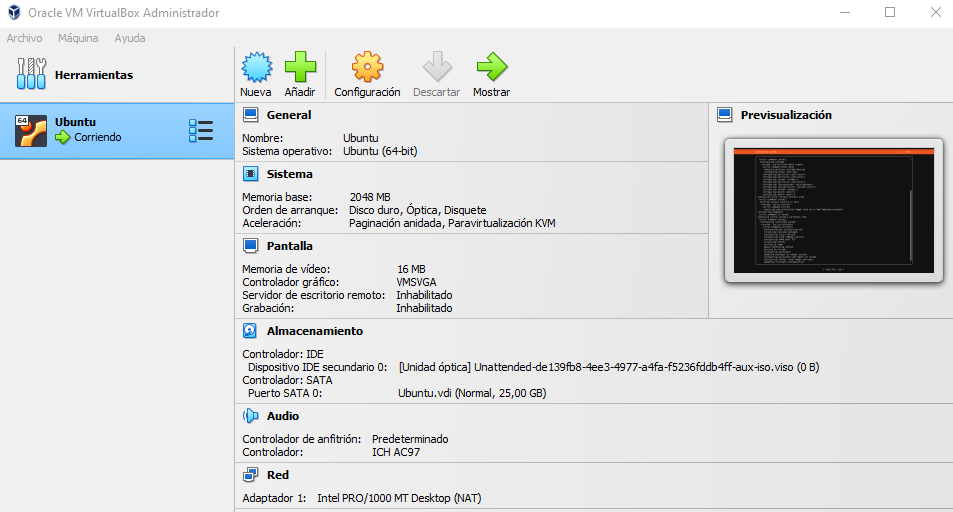Image resolution: width=953 pixels, height=512 pixels.
Task: Click the Descartar arrow icon
Action: click(x=437, y=67)
